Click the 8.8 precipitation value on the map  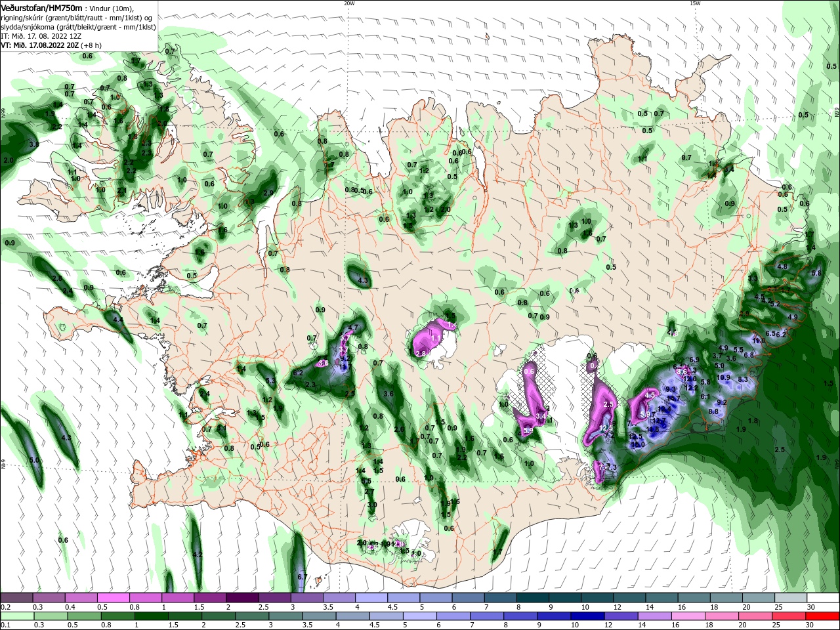point(714,411)
